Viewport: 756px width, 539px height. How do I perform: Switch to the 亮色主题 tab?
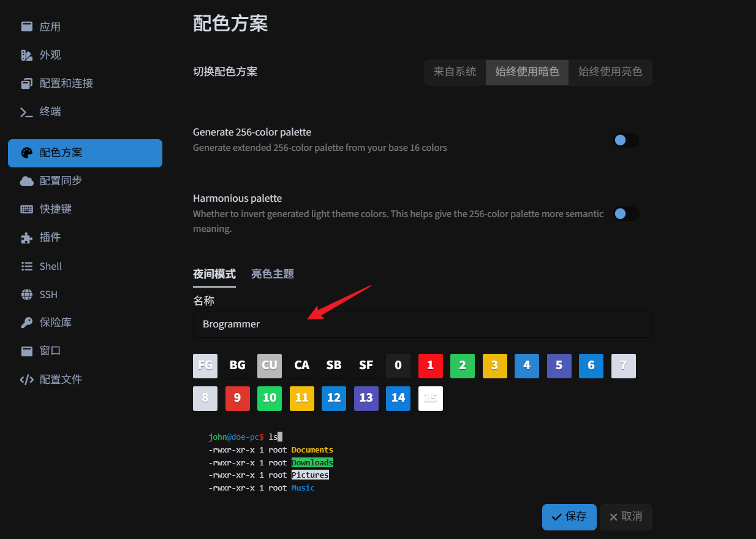273,273
